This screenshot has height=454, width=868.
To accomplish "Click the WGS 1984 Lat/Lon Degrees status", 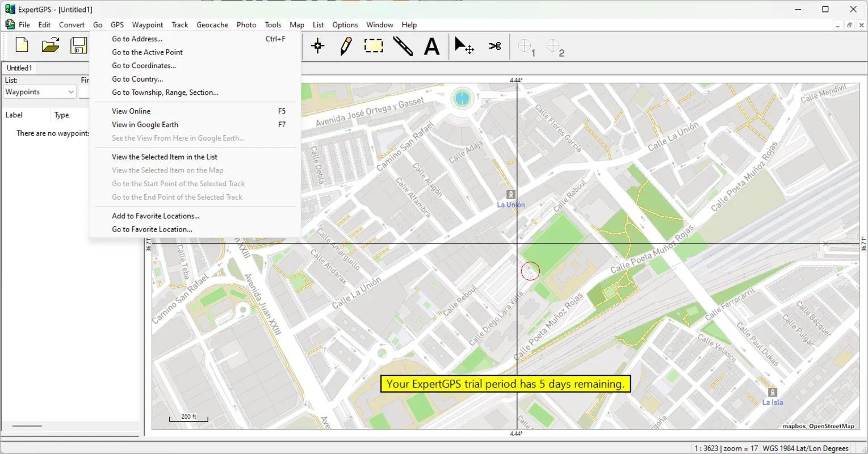I will click(x=806, y=448).
